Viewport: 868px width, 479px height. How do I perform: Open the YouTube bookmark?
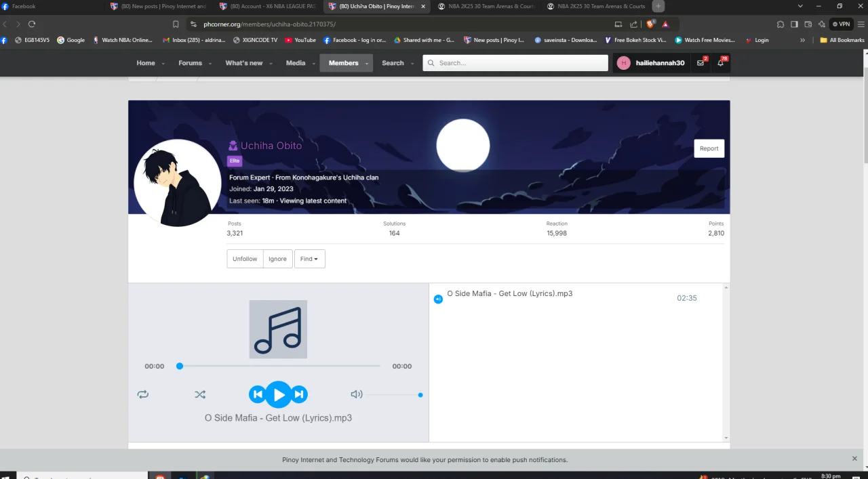(300, 40)
